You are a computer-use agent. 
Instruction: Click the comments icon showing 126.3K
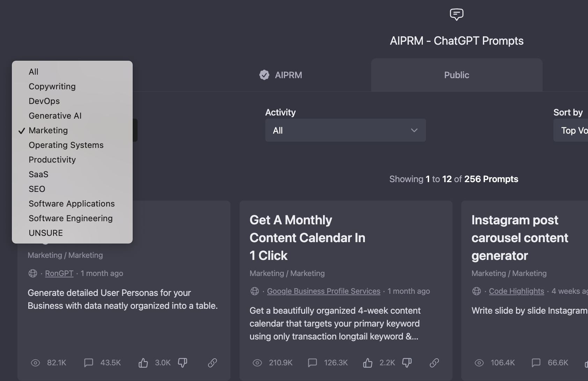coord(313,363)
